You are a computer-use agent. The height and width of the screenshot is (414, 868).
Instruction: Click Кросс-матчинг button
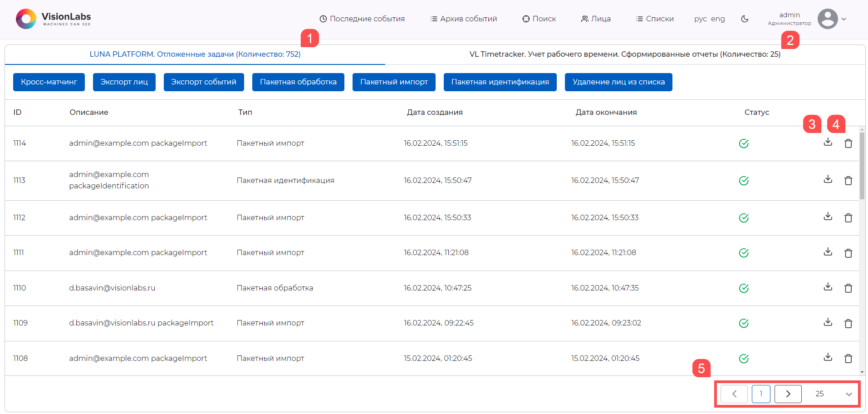point(49,82)
